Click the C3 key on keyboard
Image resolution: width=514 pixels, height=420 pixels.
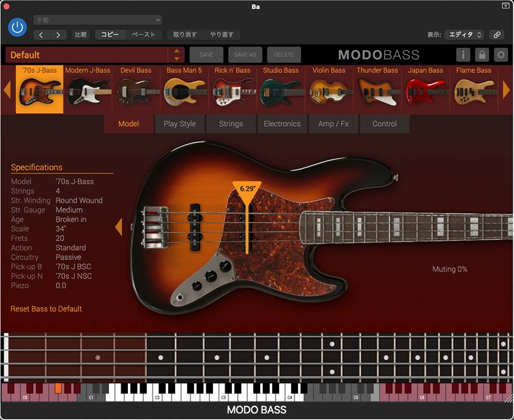pos(223,397)
